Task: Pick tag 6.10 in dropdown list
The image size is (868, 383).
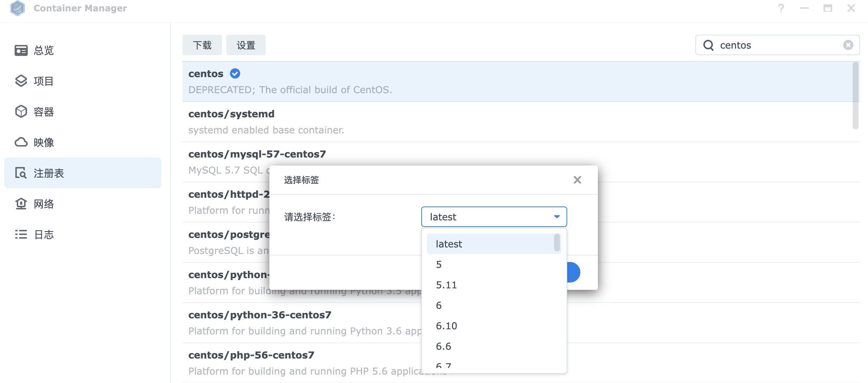Action: [446, 326]
